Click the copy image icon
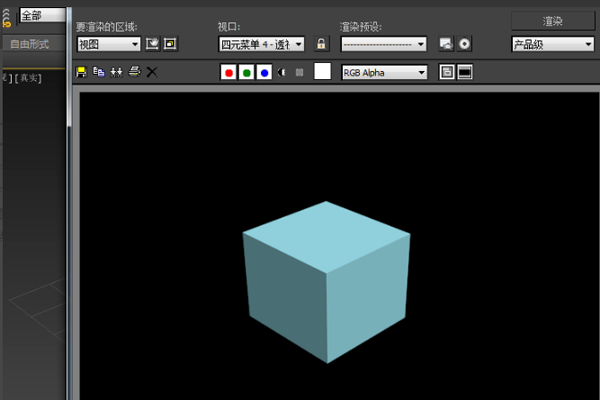The image size is (600, 400). [x=99, y=72]
